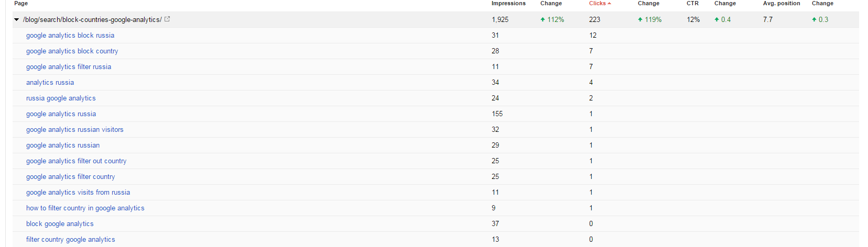
Task: Open the 'analytics russia' query link
Action: tap(50, 83)
